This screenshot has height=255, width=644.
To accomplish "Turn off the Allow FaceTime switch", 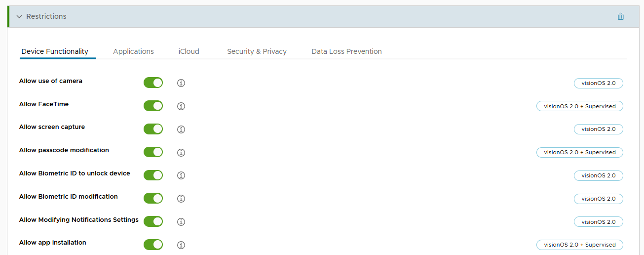I will pyautogui.click(x=153, y=106).
